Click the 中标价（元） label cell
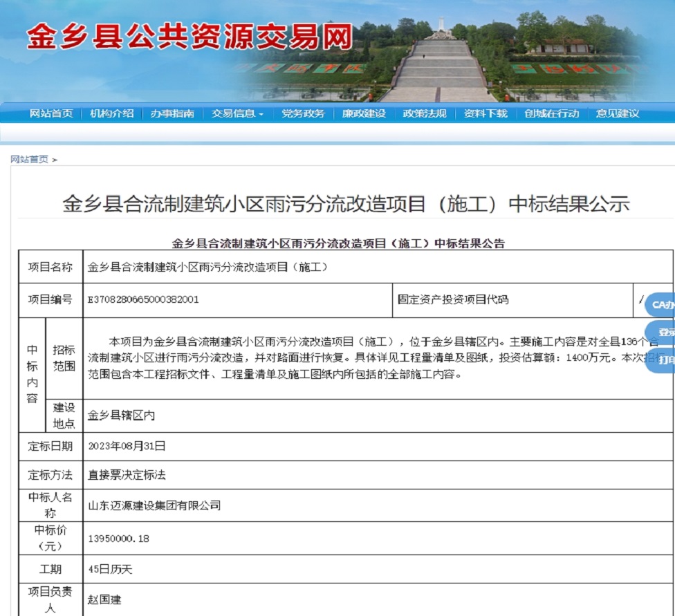The width and height of the screenshot is (675, 616). pyautogui.click(x=50, y=538)
